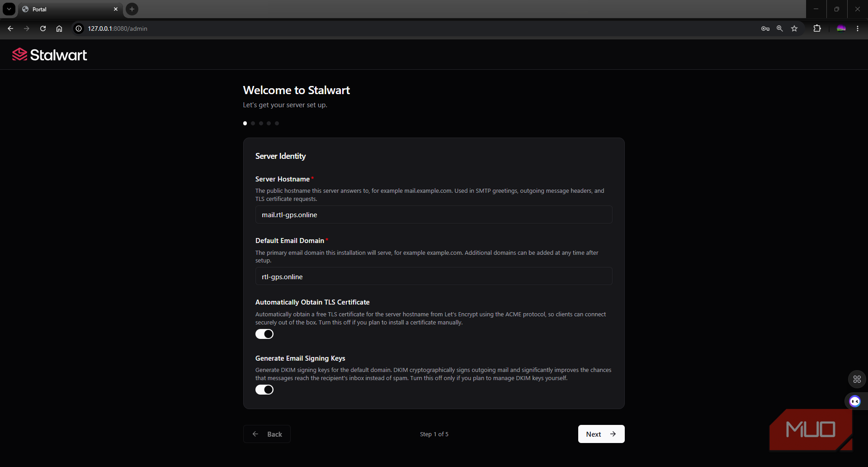
Task: Click the fourth step indicator dot
Action: tap(269, 123)
